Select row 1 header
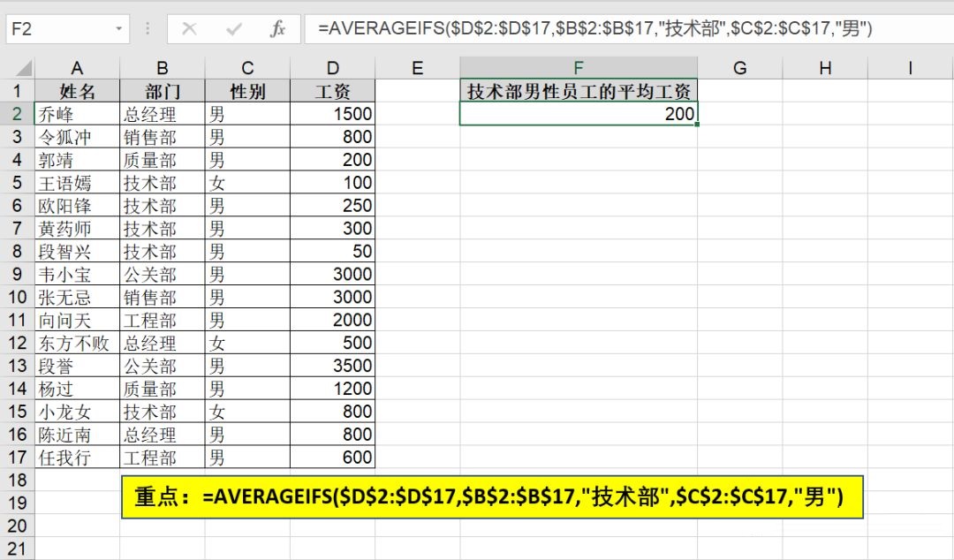The width and height of the screenshot is (954, 560). tap(17, 91)
